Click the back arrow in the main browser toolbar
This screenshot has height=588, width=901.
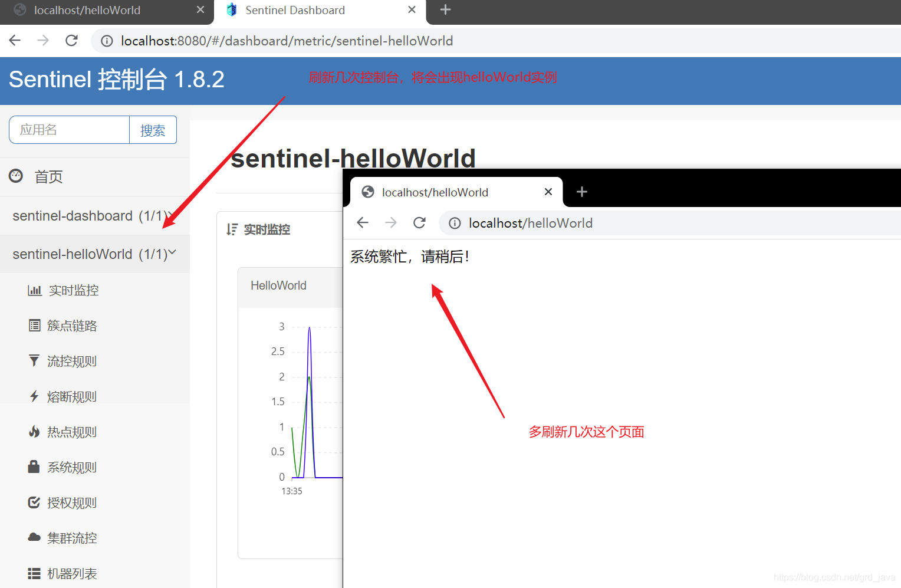15,40
